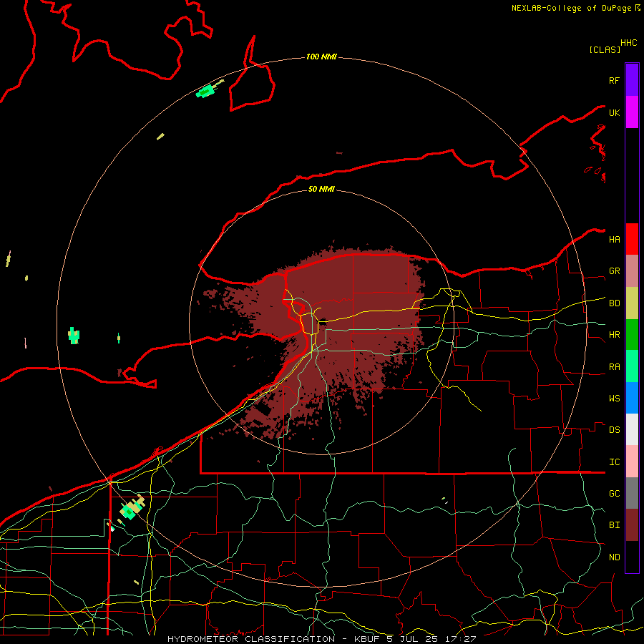Click the 'HR' legend label
This screenshot has height=644, width=644.
tap(614, 335)
